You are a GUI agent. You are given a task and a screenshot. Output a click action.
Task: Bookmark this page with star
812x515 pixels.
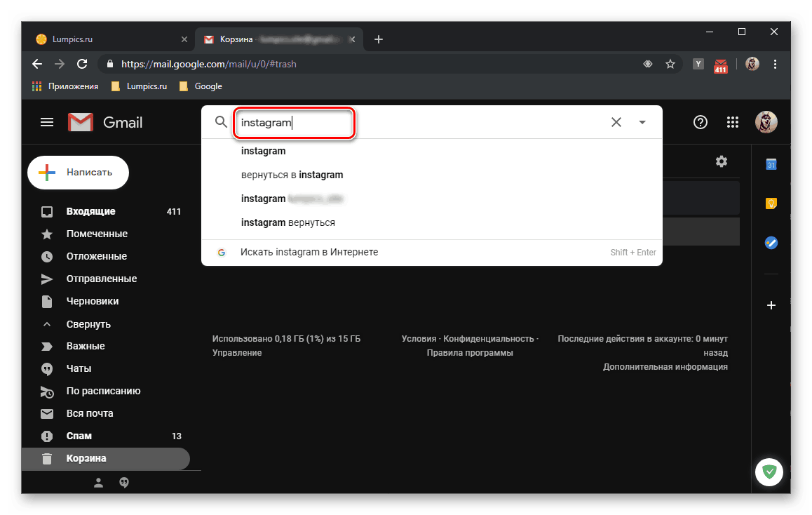point(670,64)
